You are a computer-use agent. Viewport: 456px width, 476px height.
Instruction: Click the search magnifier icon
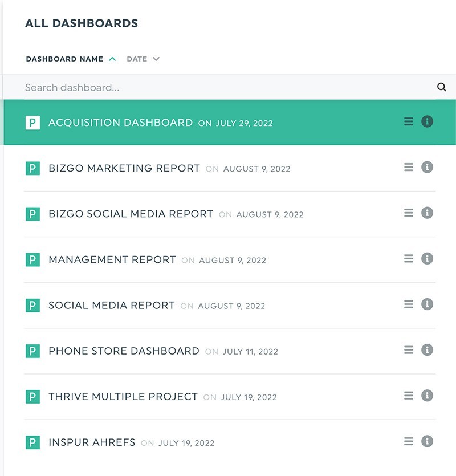point(441,87)
